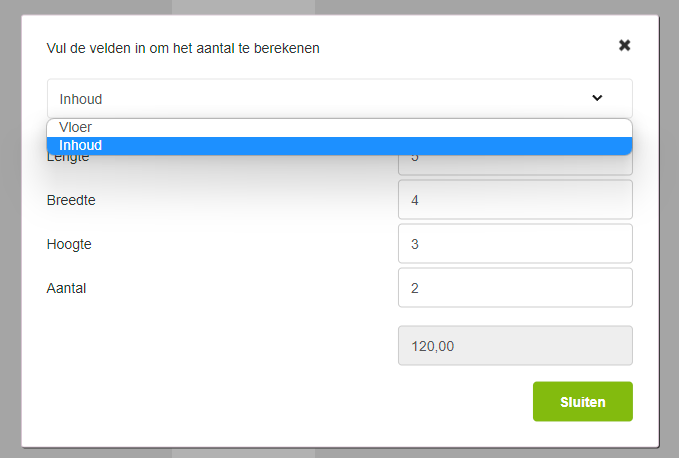
Task: Focus the Lengte value field
Action: 515,165
